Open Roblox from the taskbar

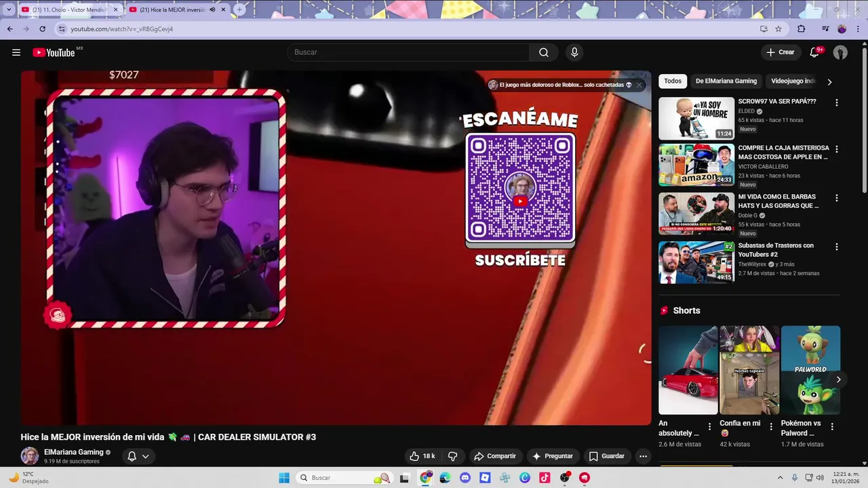485,478
